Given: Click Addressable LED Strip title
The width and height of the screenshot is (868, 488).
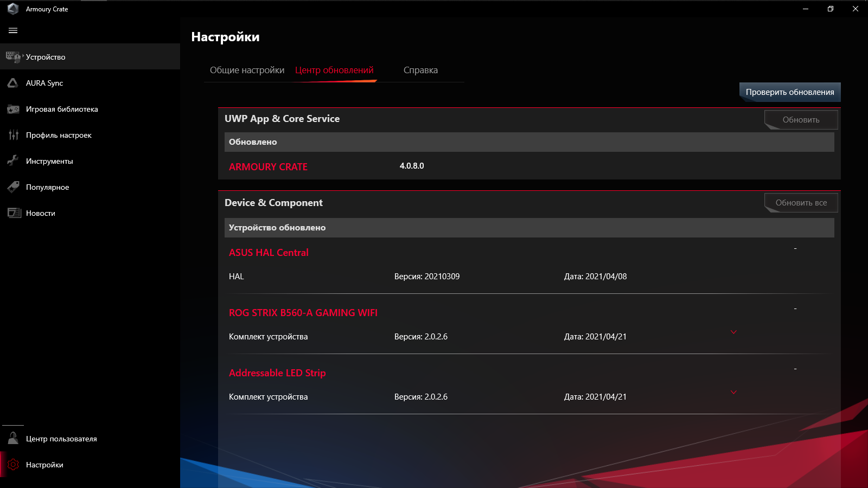Looking at the screenshot, I should (x=277, y=373).
